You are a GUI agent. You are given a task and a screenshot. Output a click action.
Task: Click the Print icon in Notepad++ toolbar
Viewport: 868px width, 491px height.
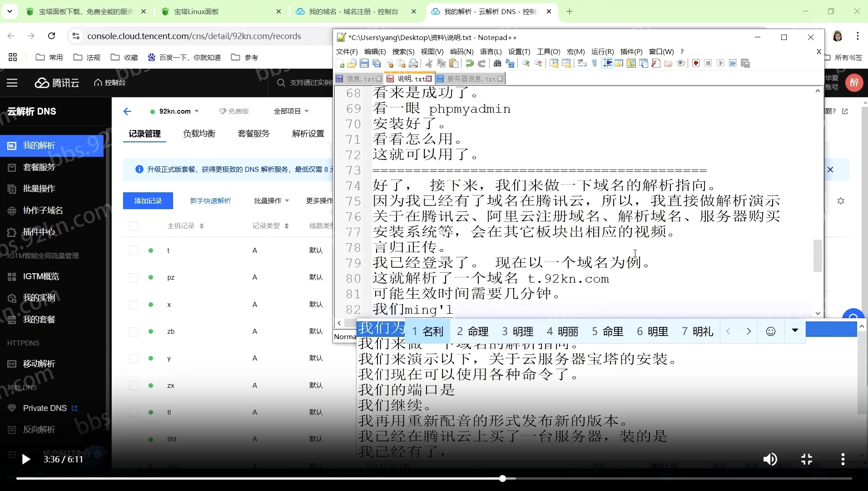click(413, 64)
